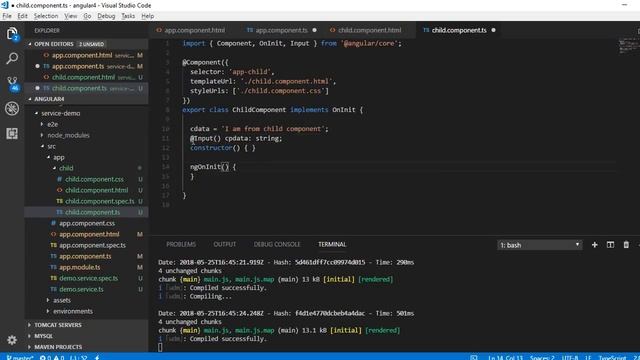Click the master branch status bar item
Image resolution: width=640 pixels, height=360 pixels.
point(20,357)
